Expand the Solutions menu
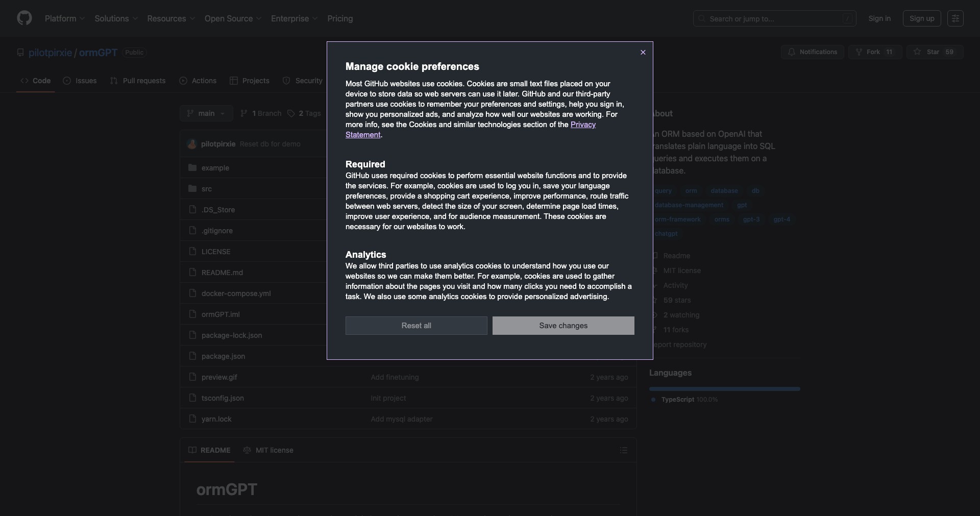Image resolution: width=980 pixels, height=516 pixels. (116, 18)
